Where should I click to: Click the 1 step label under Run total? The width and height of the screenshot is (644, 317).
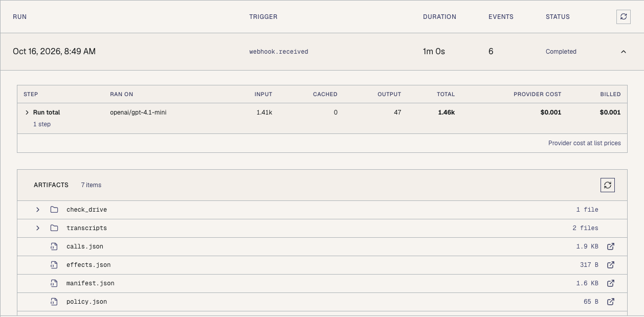click(42, 124)
